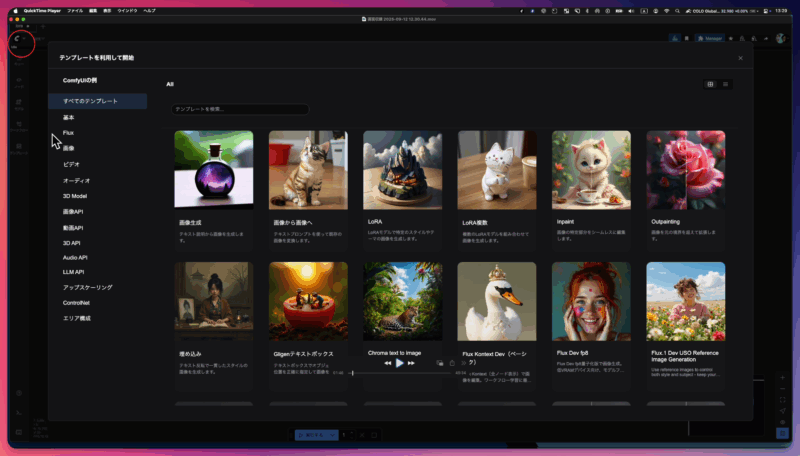Select the LLM API category
Image resolution: width=800 pixels, height=456 pixels.
tap(74, 271)
